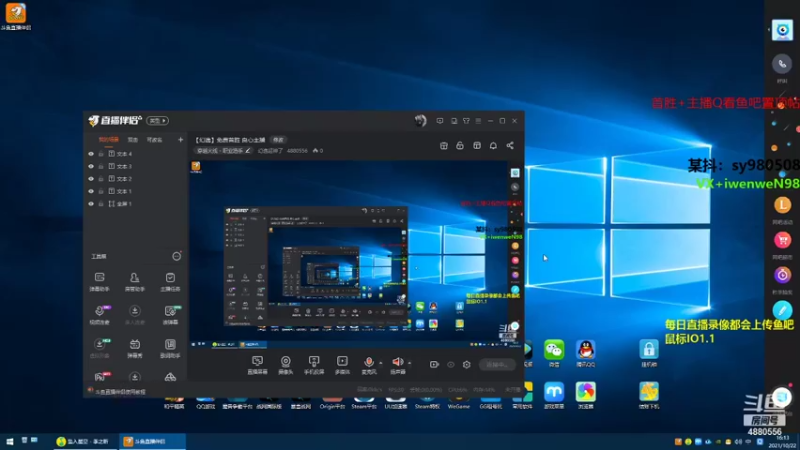Click the taskbar clock showing 2021/10/22
Image resolution: width=800 pixels, height=450 pixels.
[783, 442]
